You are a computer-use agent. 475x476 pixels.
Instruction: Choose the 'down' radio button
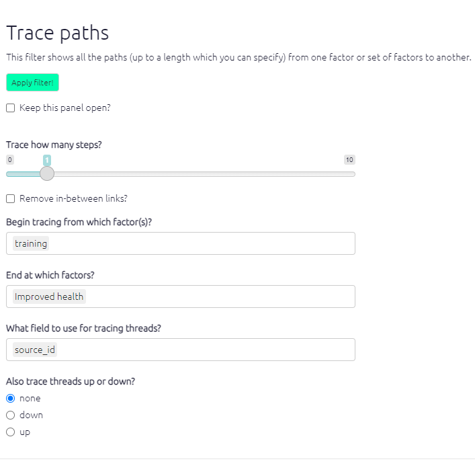pos(11,415)
